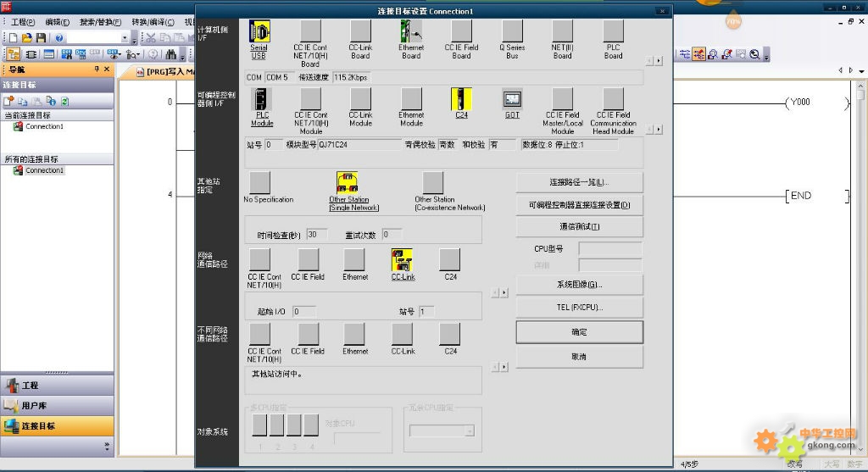
Task: Select Serial USB as PC side interface
Action: tap(259, 31)
